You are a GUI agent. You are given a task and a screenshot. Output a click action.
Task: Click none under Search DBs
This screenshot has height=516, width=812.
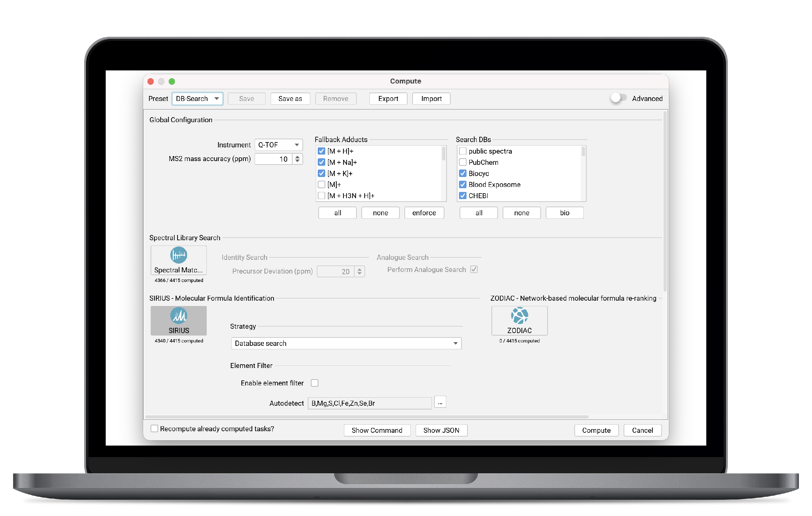tap(522, 213)
